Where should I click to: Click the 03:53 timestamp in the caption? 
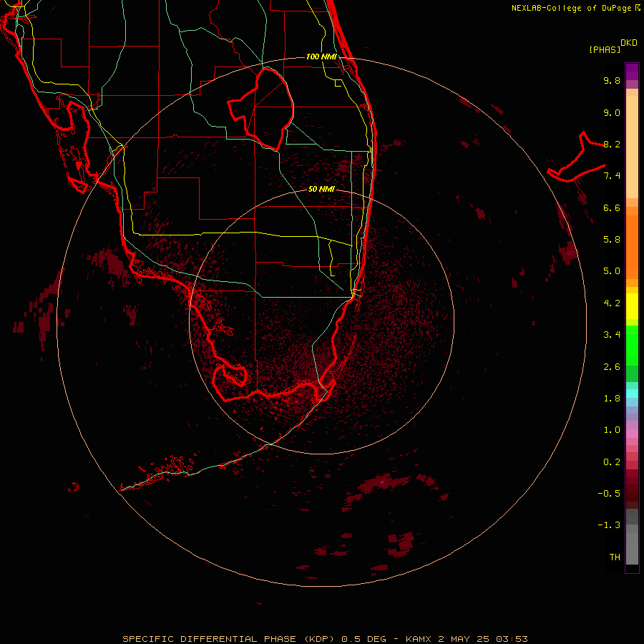click(x=512, y=639)
